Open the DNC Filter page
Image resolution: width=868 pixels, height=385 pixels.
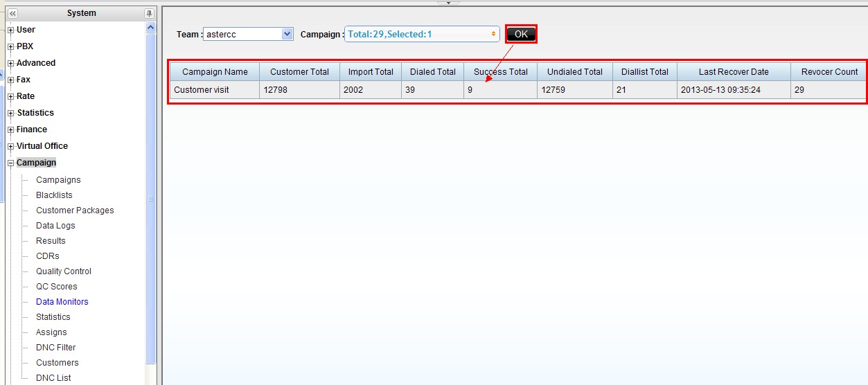pyautogui.click(x=56, y=348)
